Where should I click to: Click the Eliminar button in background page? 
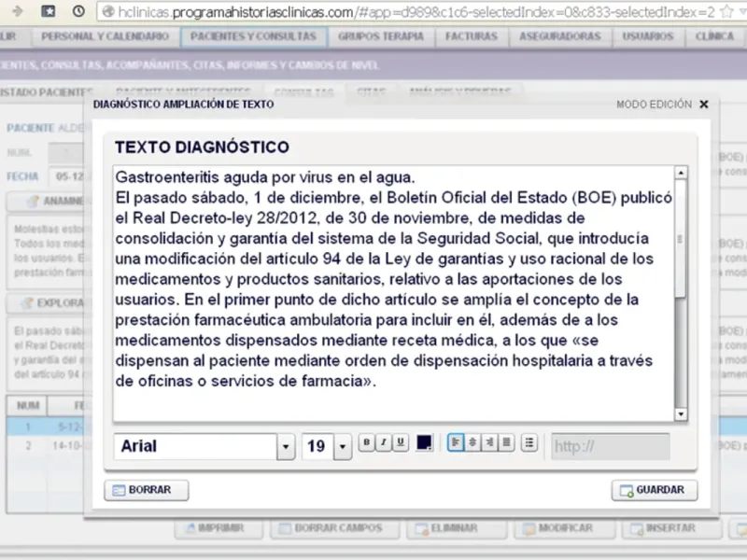pos(457,528)
